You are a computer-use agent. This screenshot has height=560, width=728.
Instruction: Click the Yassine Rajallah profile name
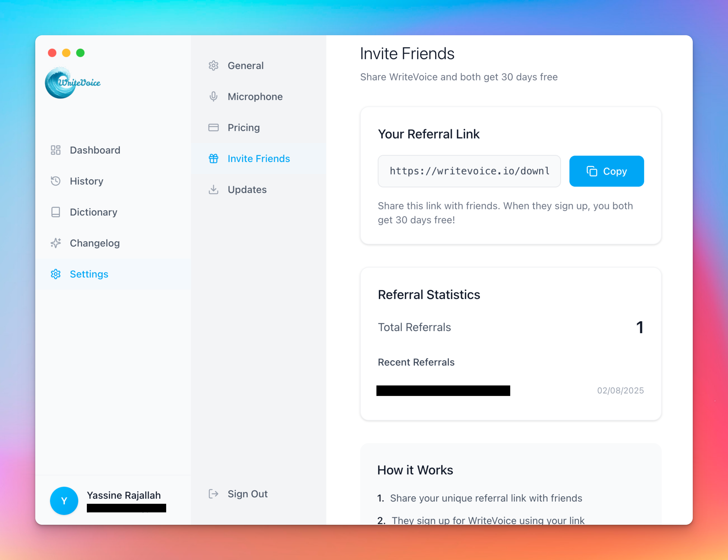coord(124,495)
